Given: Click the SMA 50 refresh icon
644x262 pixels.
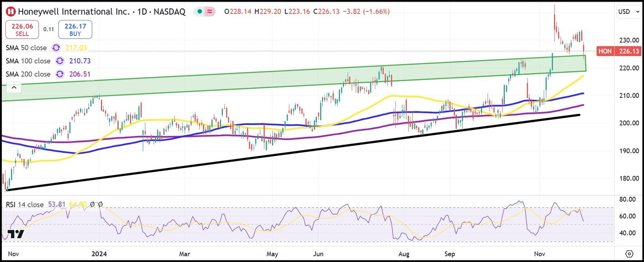Looking at the screenshot, I should [56, 48].
